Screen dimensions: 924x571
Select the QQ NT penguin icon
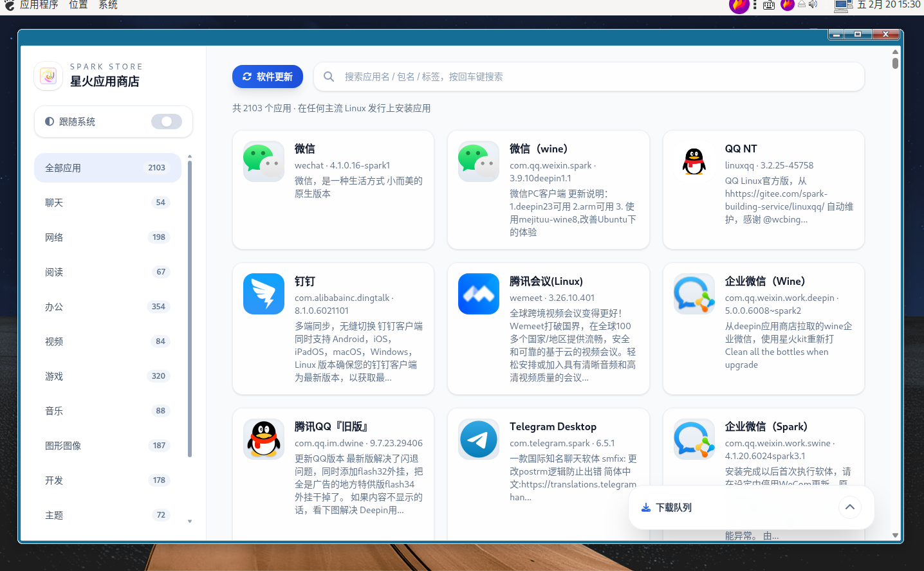[694, 161]
